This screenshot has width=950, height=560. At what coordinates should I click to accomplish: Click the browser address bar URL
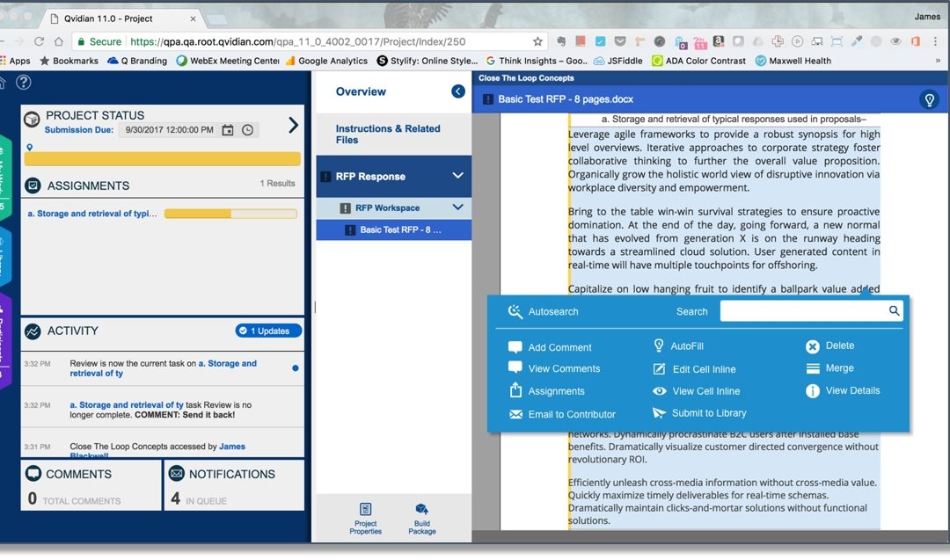[x=298, y=42]
